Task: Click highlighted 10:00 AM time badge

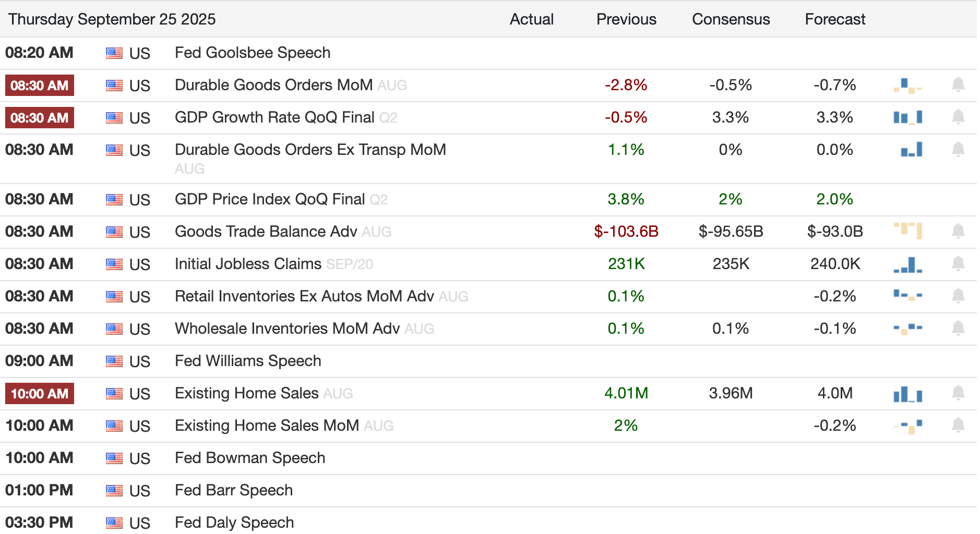Action: [40, 394]
